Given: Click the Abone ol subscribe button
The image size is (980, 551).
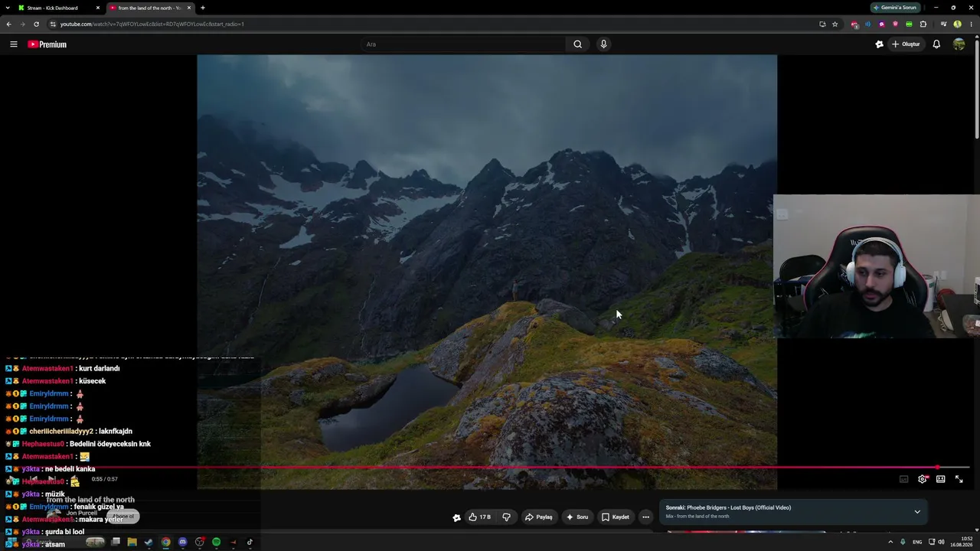Looking at the screenshot, I should pyautogui.click(x=122, y=517).
